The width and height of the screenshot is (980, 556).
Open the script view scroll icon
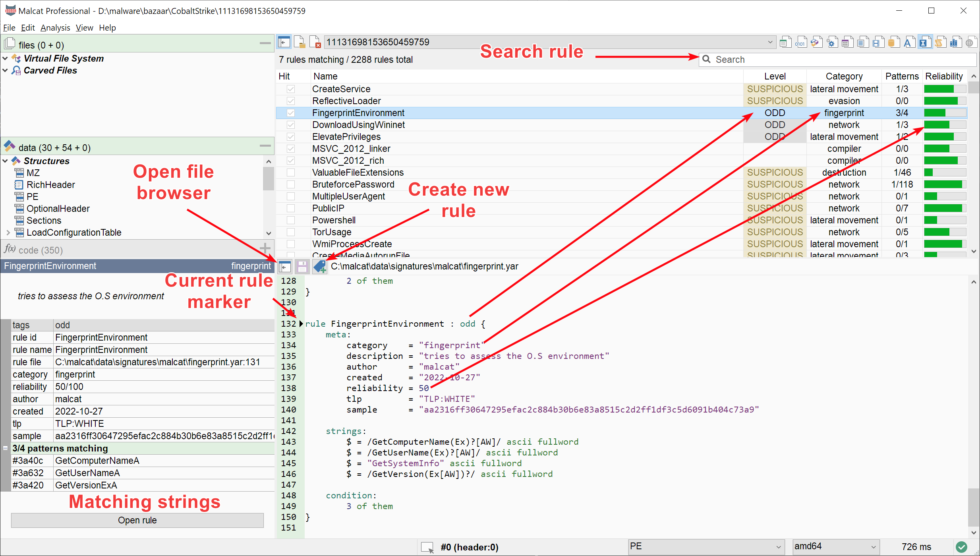(x=940, y=42)
